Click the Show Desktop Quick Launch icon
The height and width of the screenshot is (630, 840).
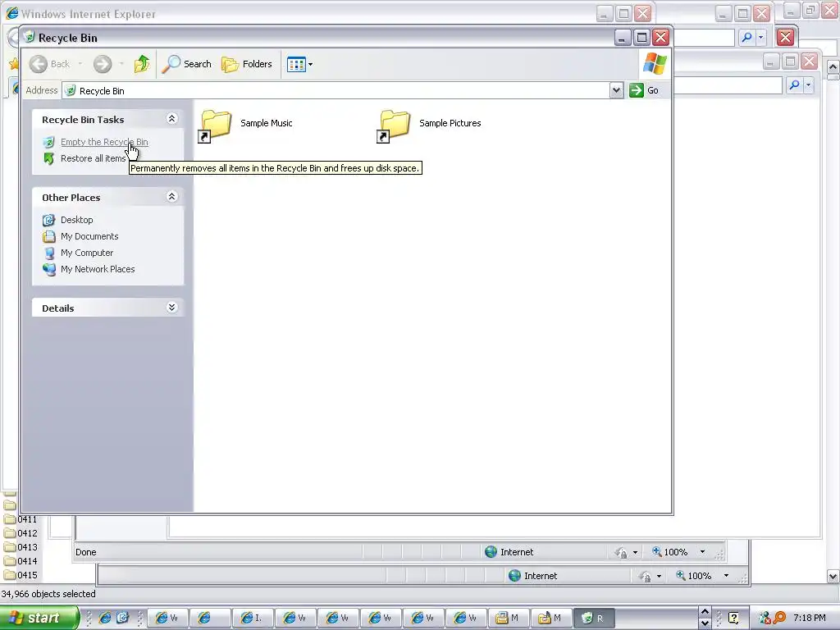point(123,618)
